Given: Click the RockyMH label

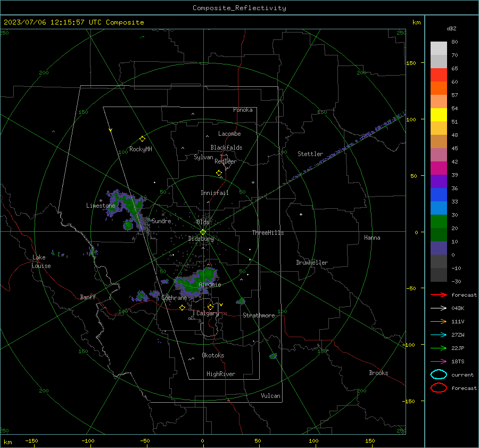Looking at the screenshot, I should click(141, 149).
